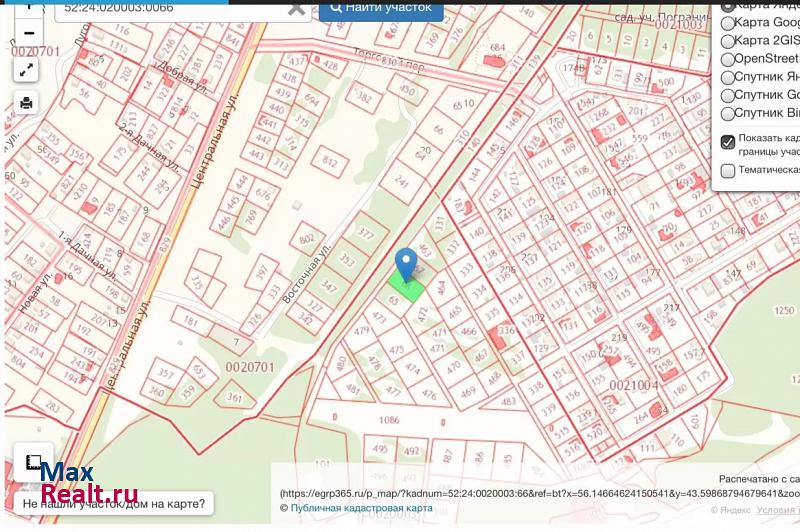800x532 pixels.
Task: Clear the cadastral number search field
Action: point(297,8)
